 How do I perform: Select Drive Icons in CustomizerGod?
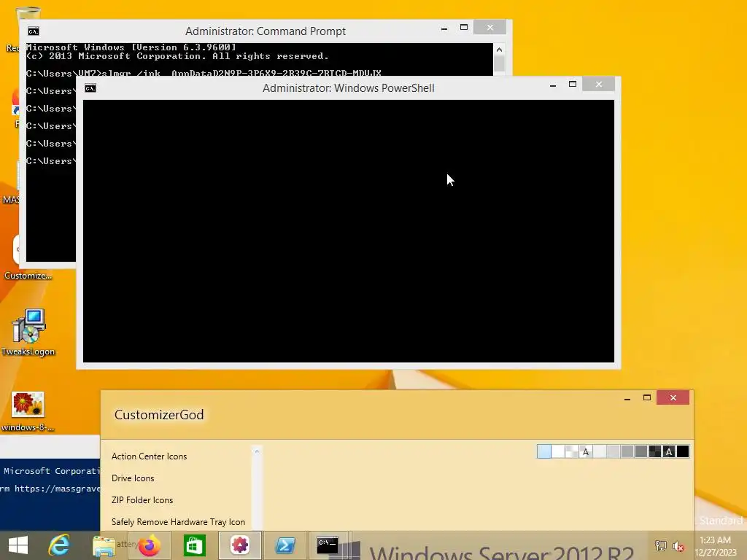pos(133,478)
